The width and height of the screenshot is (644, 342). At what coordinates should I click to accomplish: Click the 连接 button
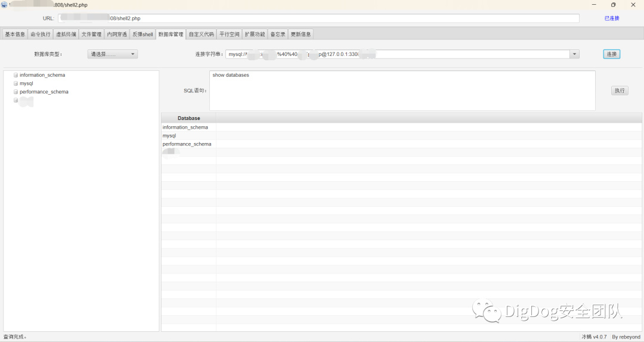point(612,54)
